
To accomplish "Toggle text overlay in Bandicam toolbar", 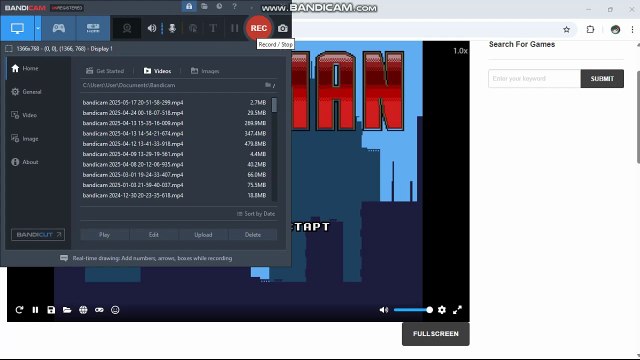I will click(213, 28).
